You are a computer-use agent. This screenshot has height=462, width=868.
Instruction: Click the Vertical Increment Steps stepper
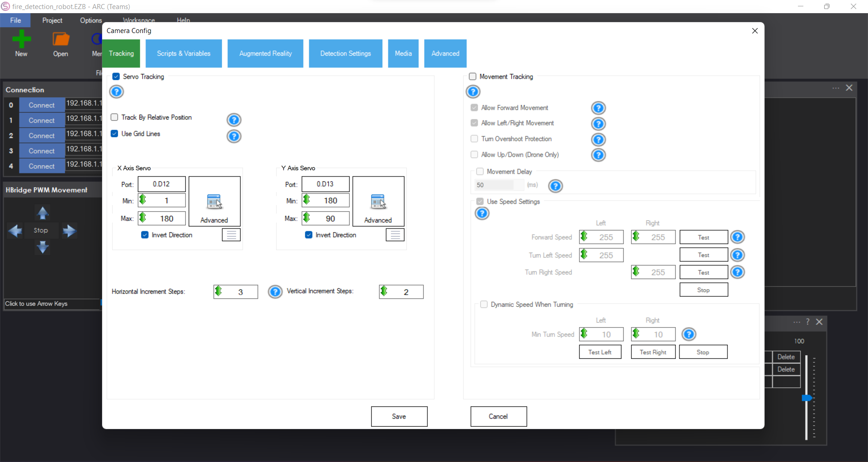(384, 291)
